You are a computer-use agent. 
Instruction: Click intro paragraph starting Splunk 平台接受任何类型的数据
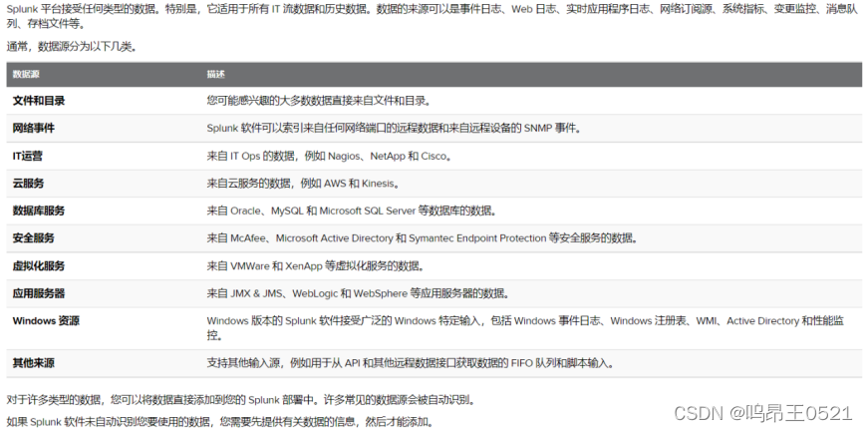click(x=433, y=17)
